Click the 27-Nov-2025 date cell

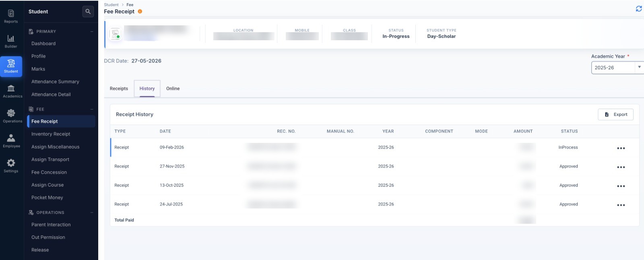pyautogui.click(x=172, y=166)
